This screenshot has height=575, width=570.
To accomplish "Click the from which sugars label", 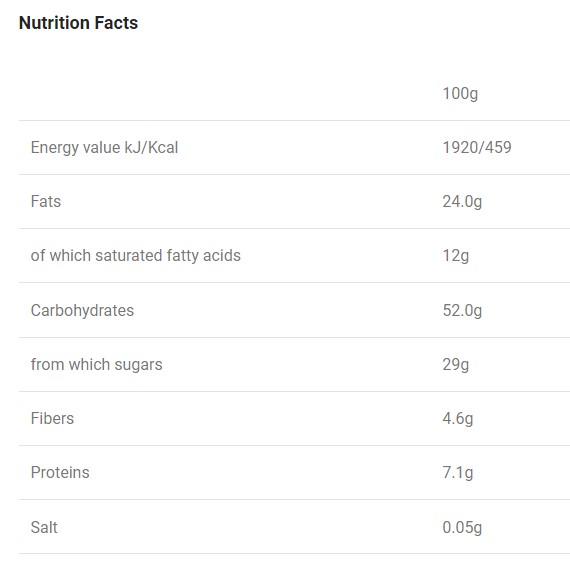I will (x=96, y=365).
